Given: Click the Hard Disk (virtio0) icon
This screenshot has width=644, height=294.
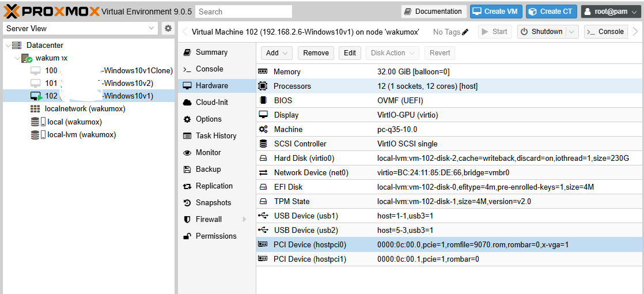Looking at the screenshot, I should click(263, 159).
